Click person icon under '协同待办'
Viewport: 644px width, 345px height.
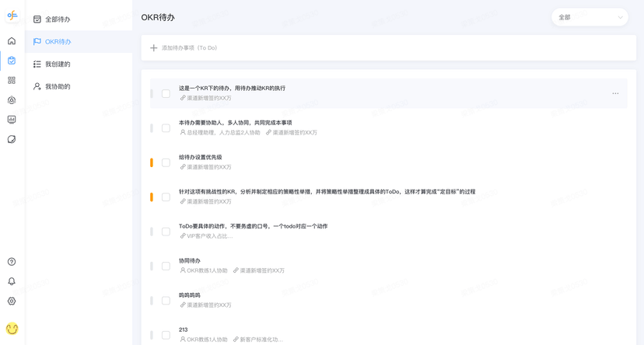183,270
